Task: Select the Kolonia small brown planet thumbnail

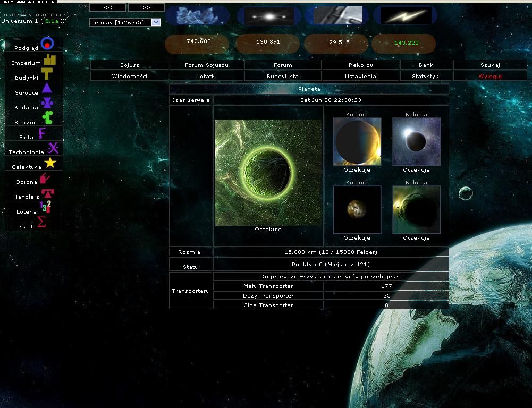Action: pos(357,210)
